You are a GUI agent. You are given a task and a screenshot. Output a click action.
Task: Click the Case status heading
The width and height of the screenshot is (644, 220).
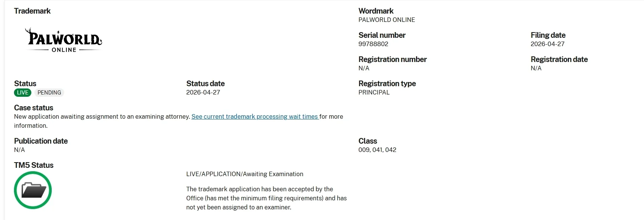coord(34,108)
